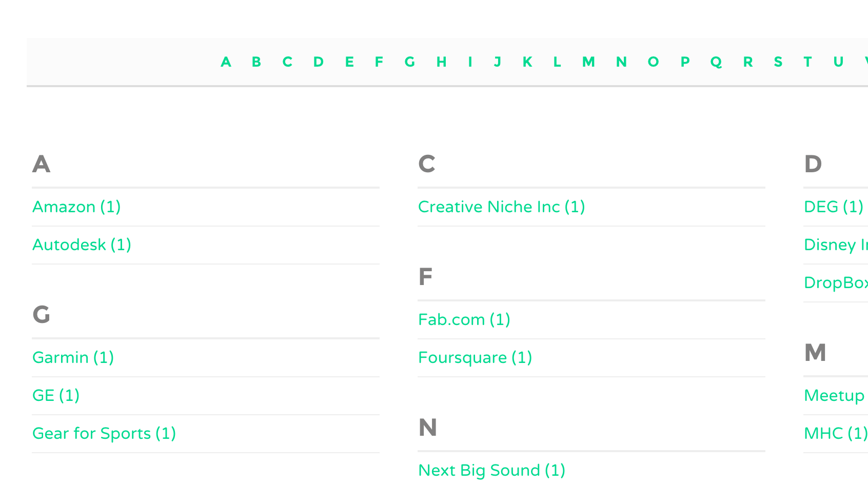Image resolution: width=868 pixels, height=486 pixels.
Task: Jump to letter A in alphabet bar
Action: pyautogui.click(x=226, y=62)
